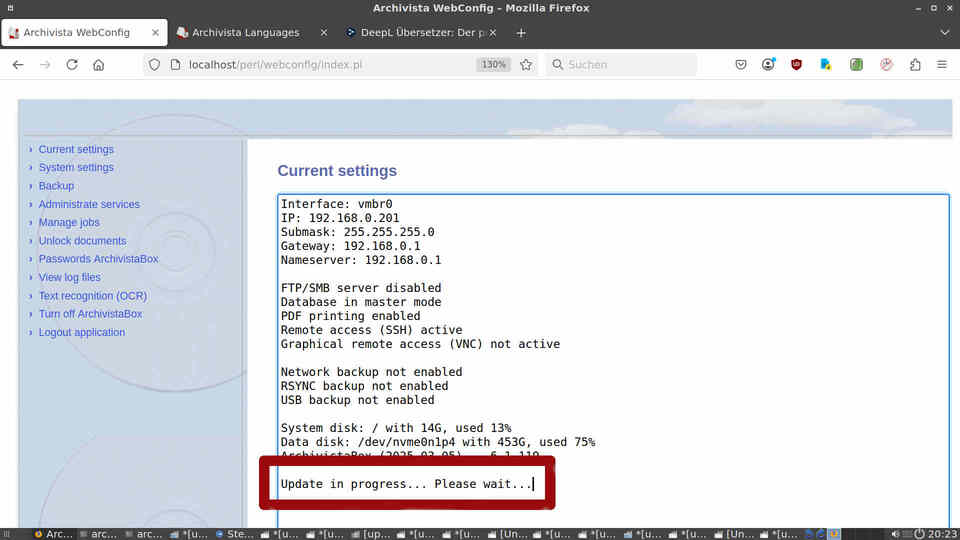The height and width of the screenshot is (540, 960).
Task: Close the DeepL Übersetzer tab
Action: point(493,32)
